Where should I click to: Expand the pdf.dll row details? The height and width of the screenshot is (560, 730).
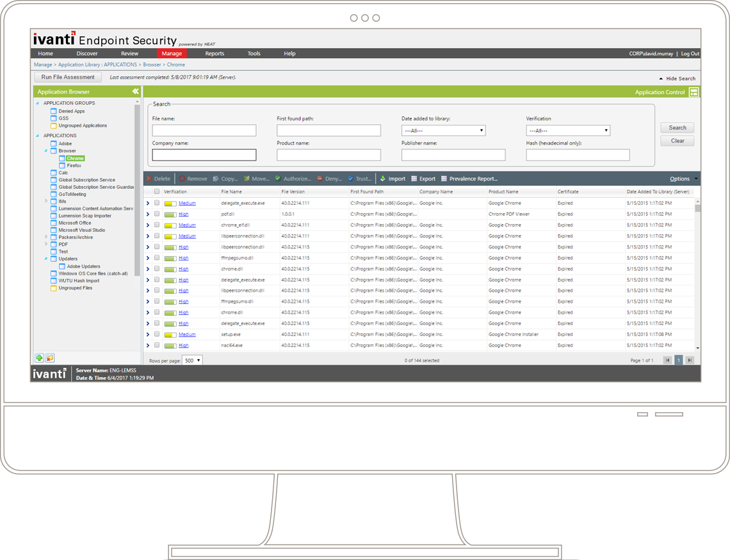coord(148,214)
